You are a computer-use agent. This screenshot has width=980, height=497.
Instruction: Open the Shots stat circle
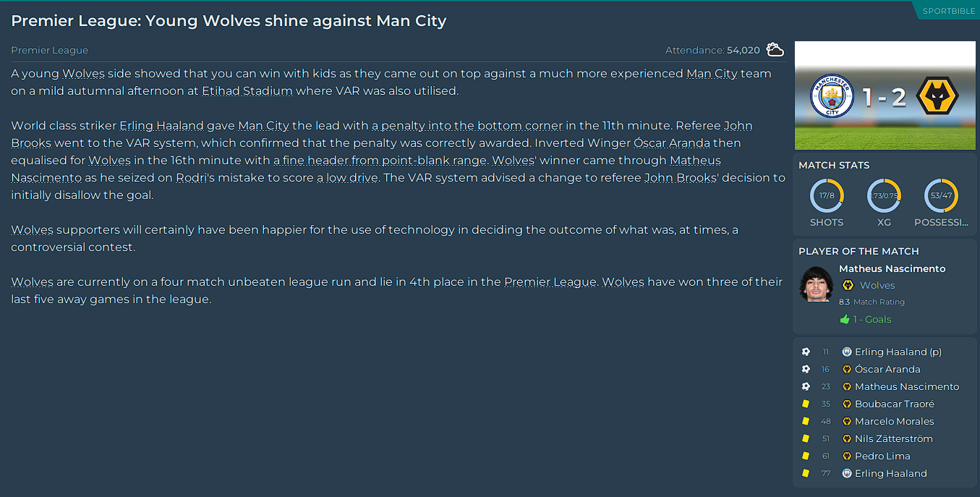coord(827,196)
